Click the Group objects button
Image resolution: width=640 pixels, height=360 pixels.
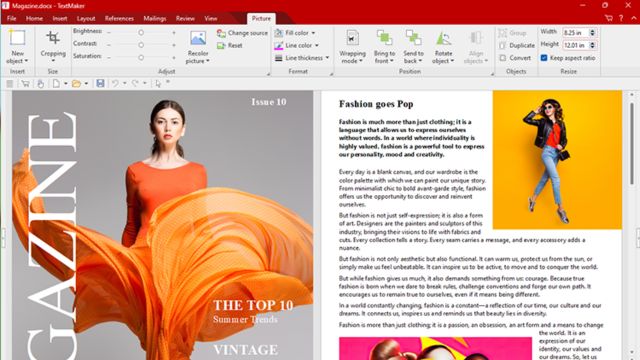(512, 33)
